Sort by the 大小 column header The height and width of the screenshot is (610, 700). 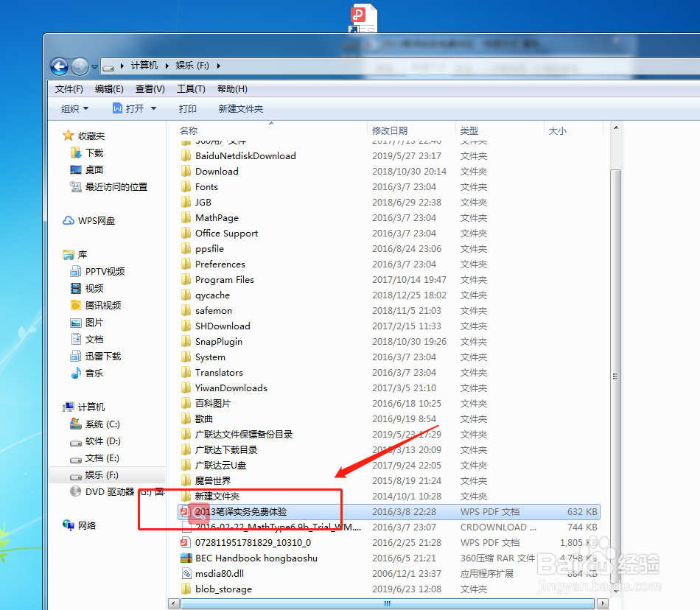point(557,130)
